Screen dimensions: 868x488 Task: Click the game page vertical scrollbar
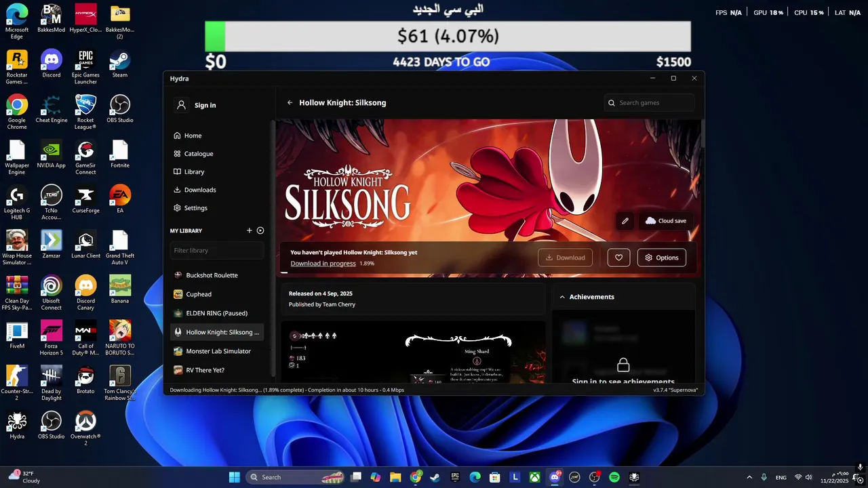(x=702, y=136)
